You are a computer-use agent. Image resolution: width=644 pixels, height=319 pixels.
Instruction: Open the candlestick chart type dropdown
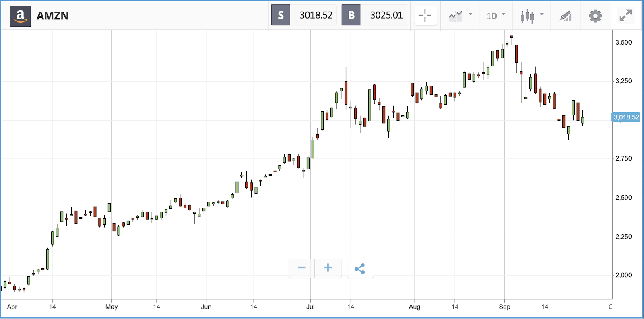click(x=532, y=16)
